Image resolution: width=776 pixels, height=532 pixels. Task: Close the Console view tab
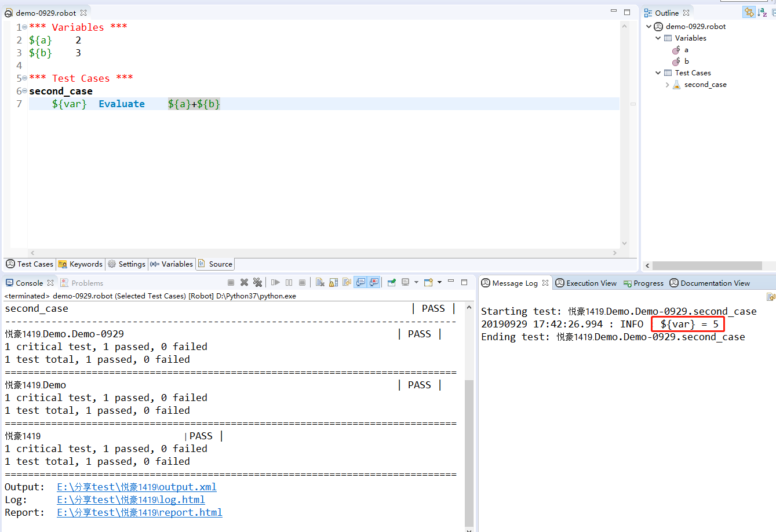(x=50, y=283)
